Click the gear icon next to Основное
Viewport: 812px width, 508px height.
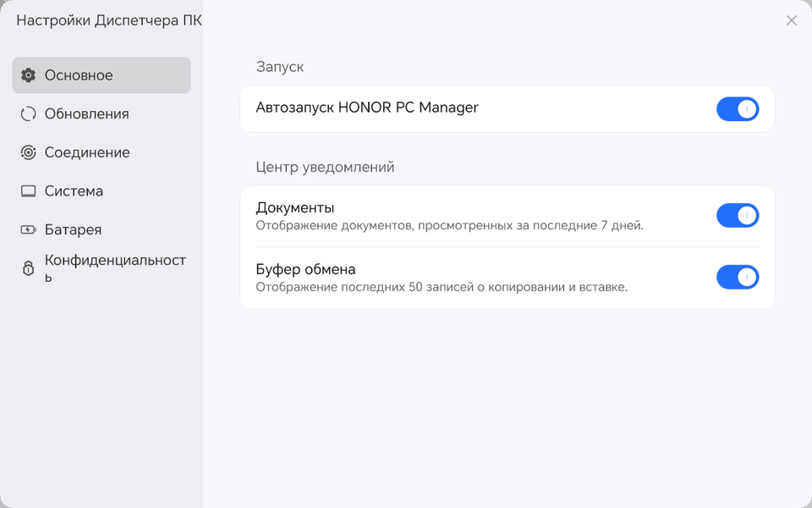pos(28,75)
